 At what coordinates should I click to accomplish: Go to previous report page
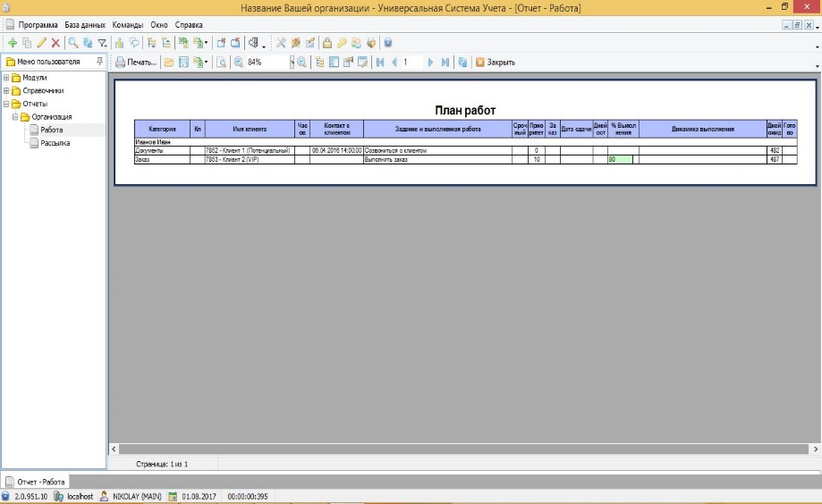[394, 63]
